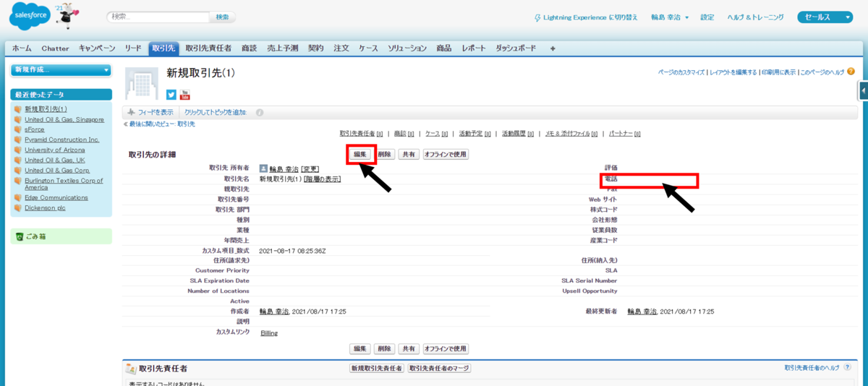The image size is (868, 386).
Task: Open the 売上予測 tab
Action: (x=282, y=48)
